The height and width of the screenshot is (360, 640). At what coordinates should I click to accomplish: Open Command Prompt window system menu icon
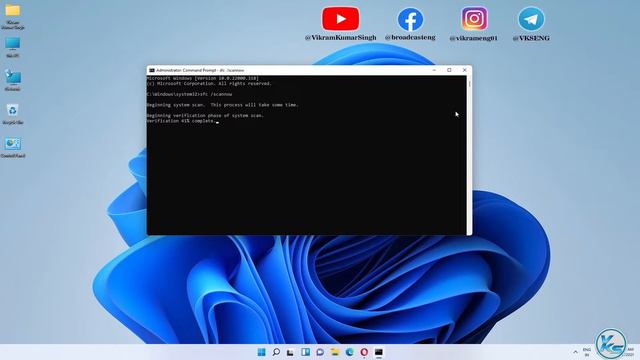click(x=152, y=70)
